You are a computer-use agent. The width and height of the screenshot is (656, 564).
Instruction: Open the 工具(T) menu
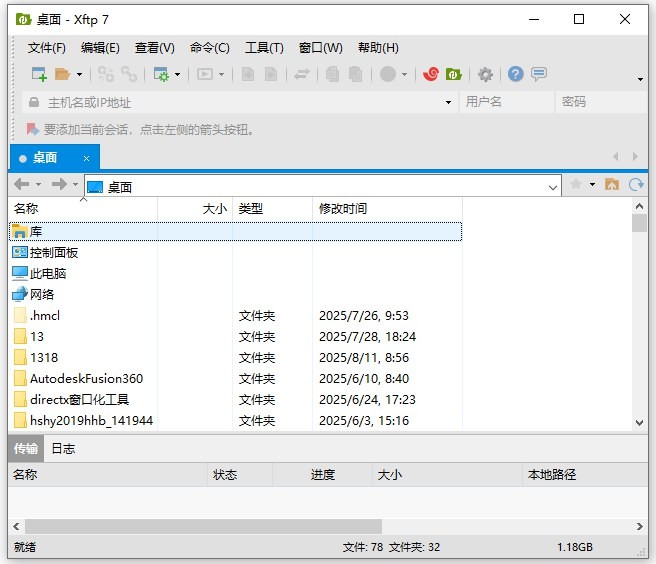pyautogui.click(x=264, y=48)
